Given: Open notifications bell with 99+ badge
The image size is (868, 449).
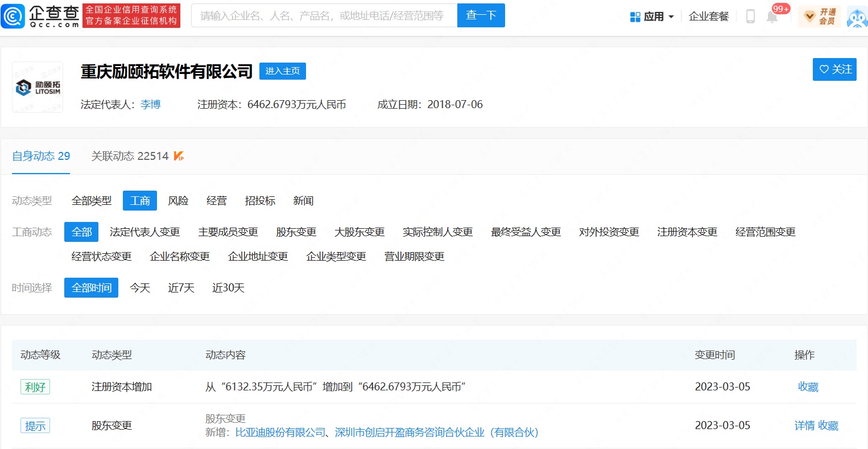Looking at the screenshot, I should tap(772, 17).
